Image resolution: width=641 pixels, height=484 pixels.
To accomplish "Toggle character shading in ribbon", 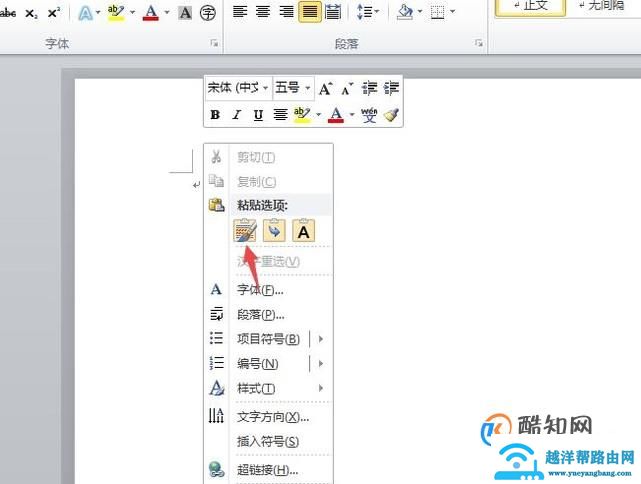I will (x=185, y=13).
